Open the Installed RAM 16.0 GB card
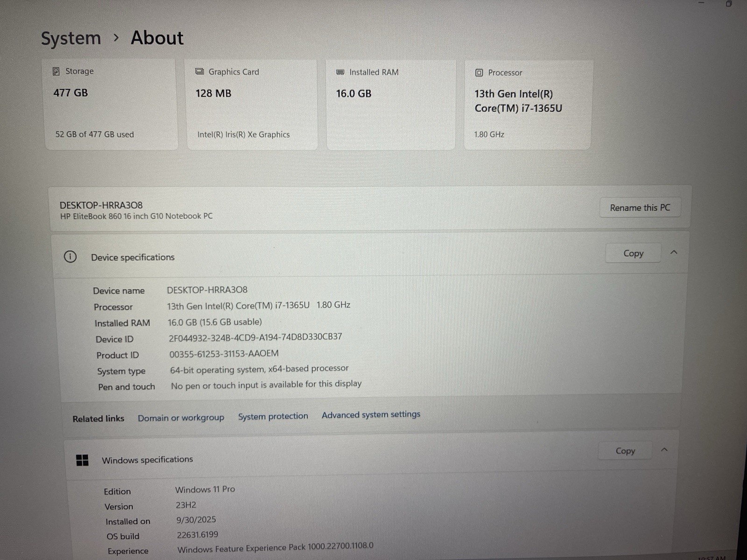747x560 pixels. (391, 105)
